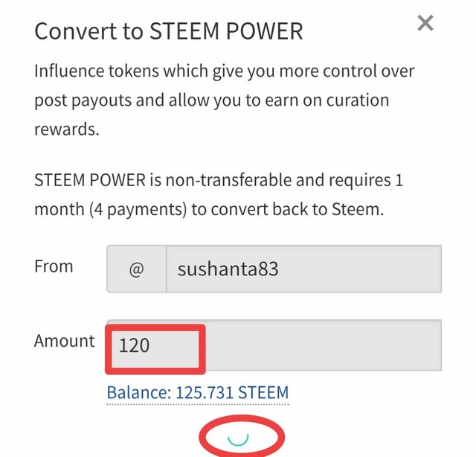The height and width of the screenshot is (457, 476).
Task: Click the @ symbol prefix box
Action: [x=136, y=269]
